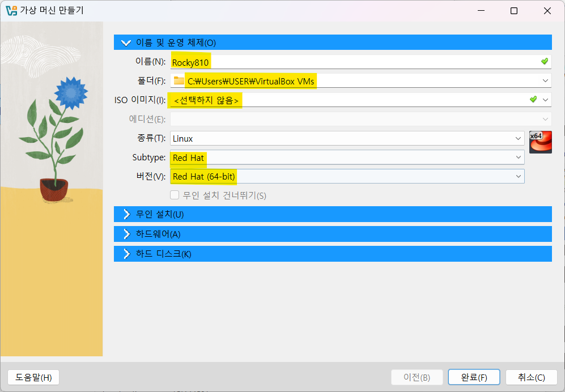Click the yellow folder icon in folder field

(x=179, y=80)
